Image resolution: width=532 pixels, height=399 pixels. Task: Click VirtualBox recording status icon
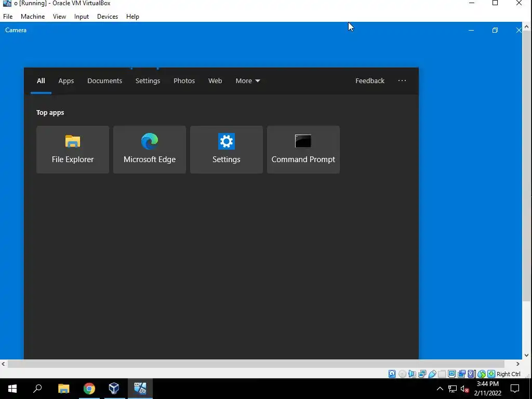click(461, 374)
